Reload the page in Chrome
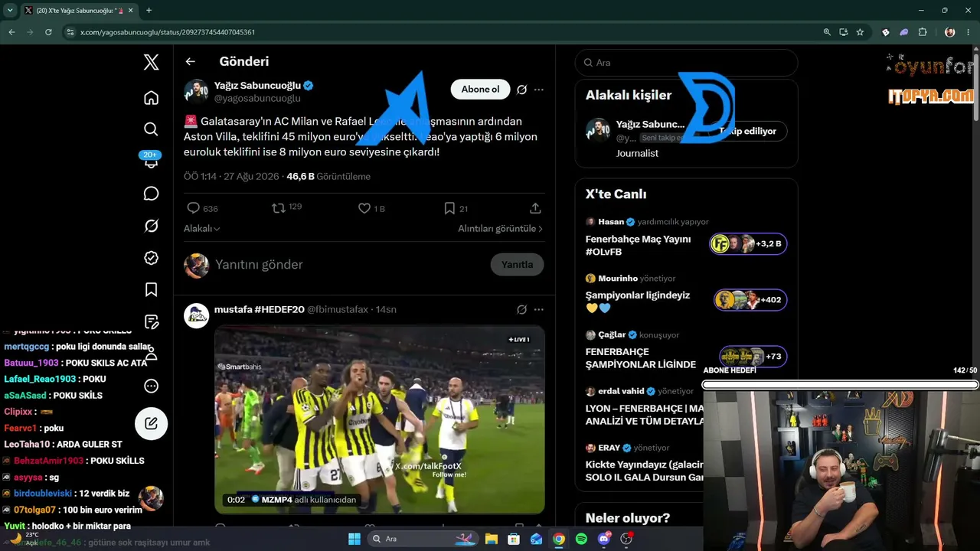This screenshot has height=551, width=980. coord(48,32)
